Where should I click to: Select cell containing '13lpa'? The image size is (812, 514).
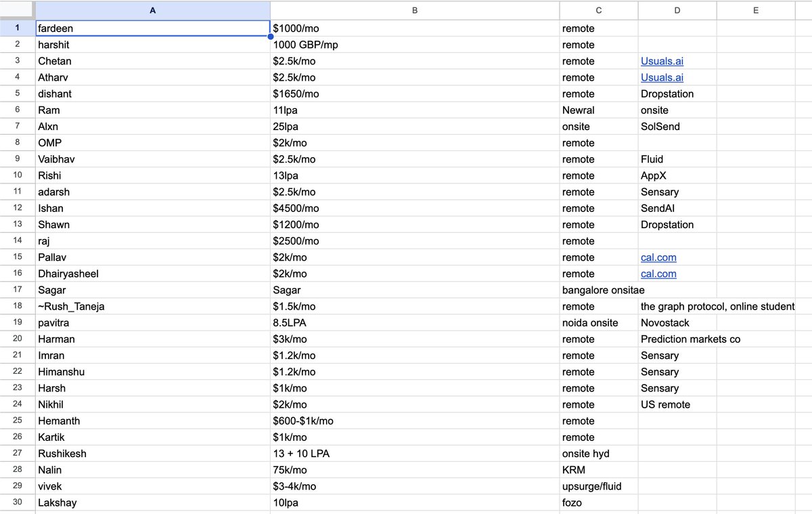tap(415, 175)
